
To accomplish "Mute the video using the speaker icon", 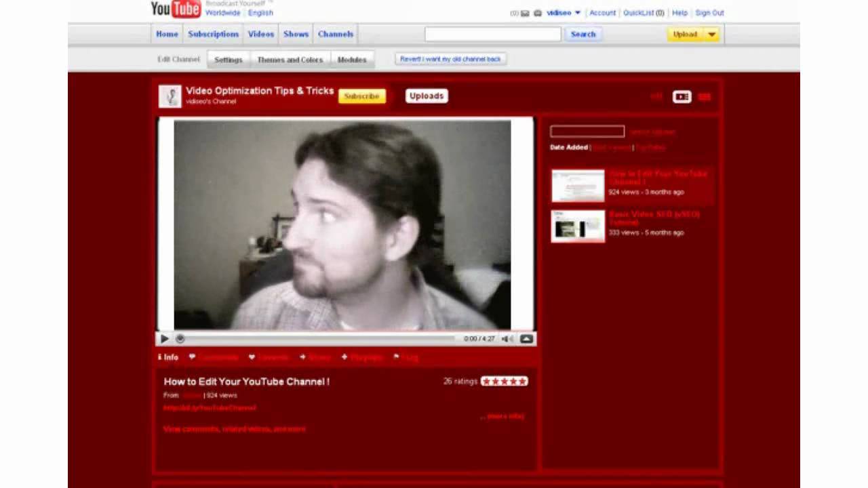I will (506, 339).
